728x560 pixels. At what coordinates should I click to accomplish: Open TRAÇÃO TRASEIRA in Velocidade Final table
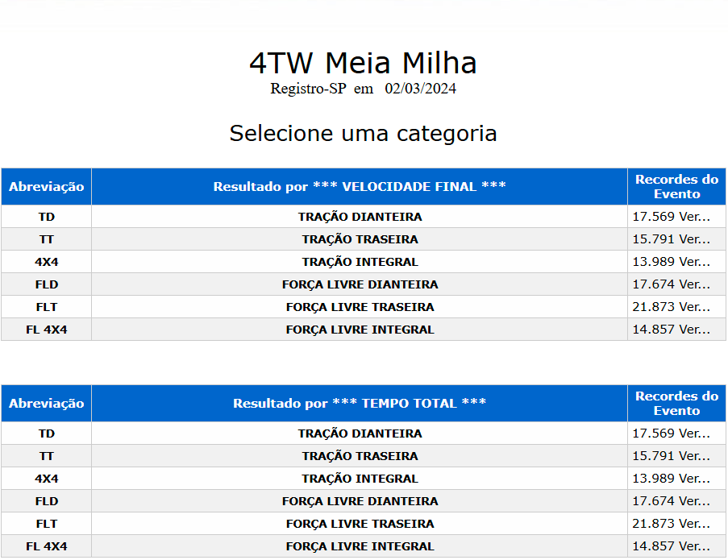point(360,239)
